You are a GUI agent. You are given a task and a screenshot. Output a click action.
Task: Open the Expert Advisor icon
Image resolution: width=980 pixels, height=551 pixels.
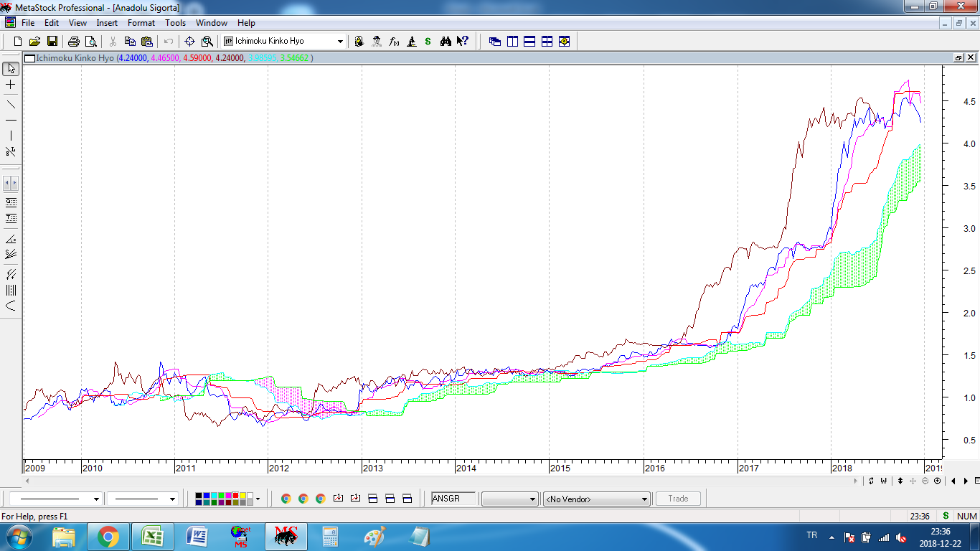point(359,42)
